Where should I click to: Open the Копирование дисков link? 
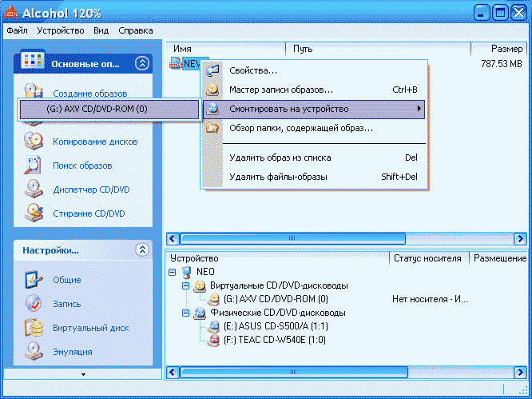[x=95, y=142]
